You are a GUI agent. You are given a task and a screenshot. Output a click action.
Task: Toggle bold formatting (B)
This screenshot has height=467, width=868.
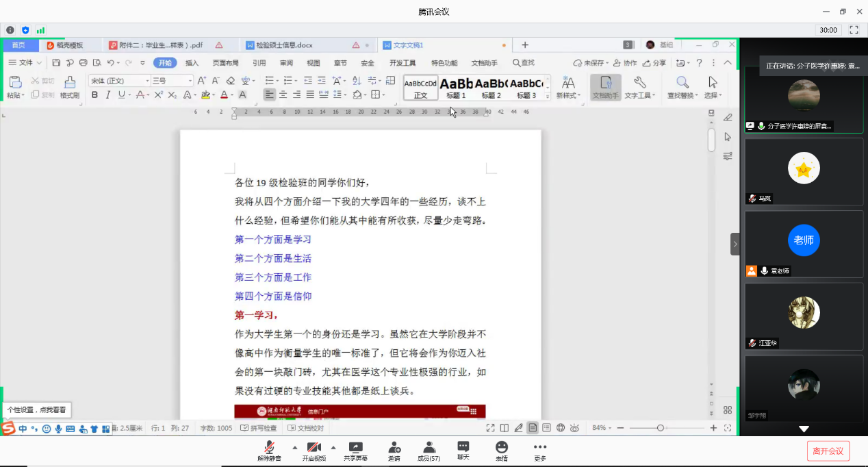pos(95,95)
